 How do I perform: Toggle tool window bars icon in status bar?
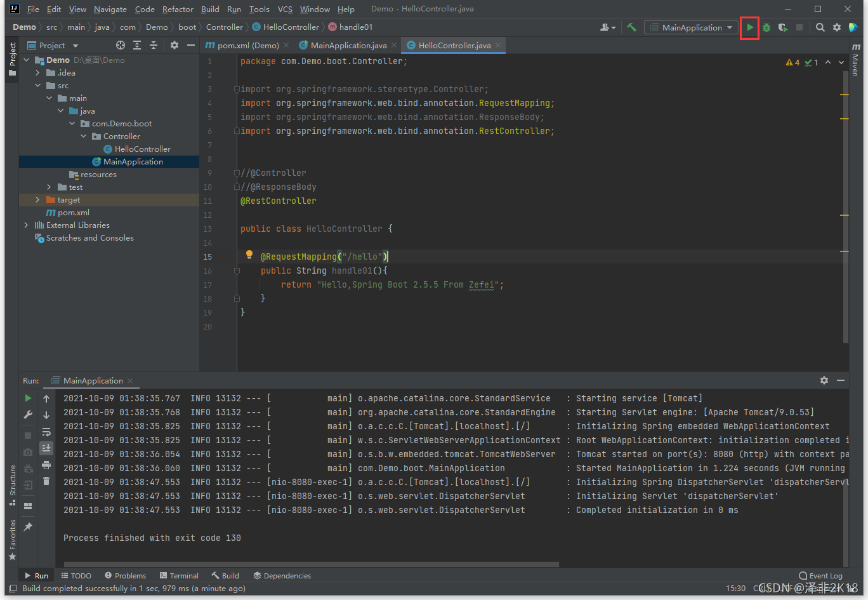pos(13,589)
